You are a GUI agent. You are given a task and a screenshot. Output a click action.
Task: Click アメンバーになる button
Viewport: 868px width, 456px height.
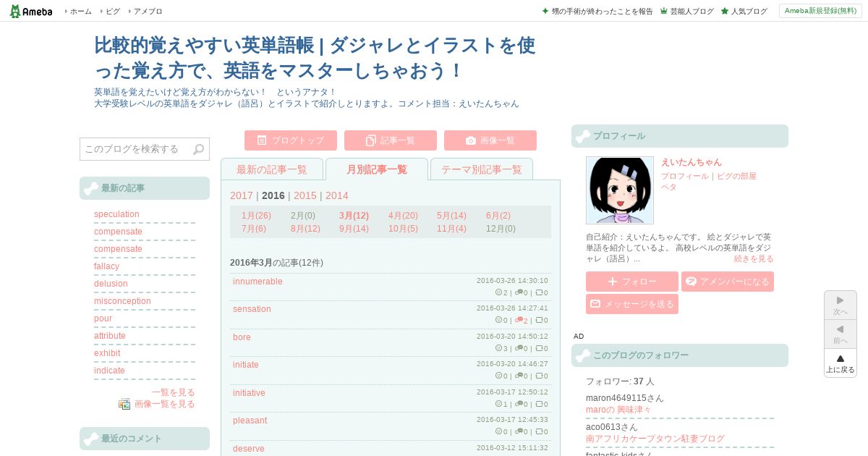(x=728, y=282)
